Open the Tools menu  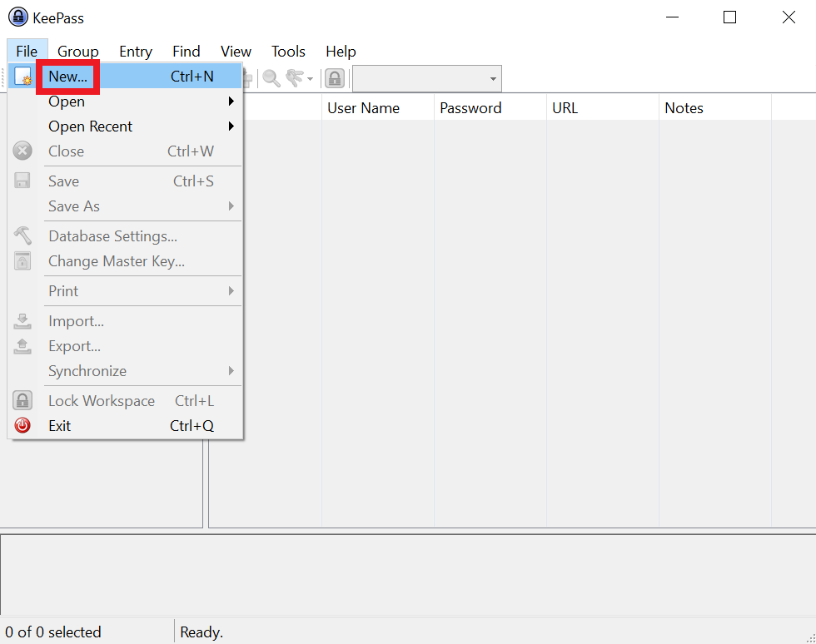pos(288,52)
